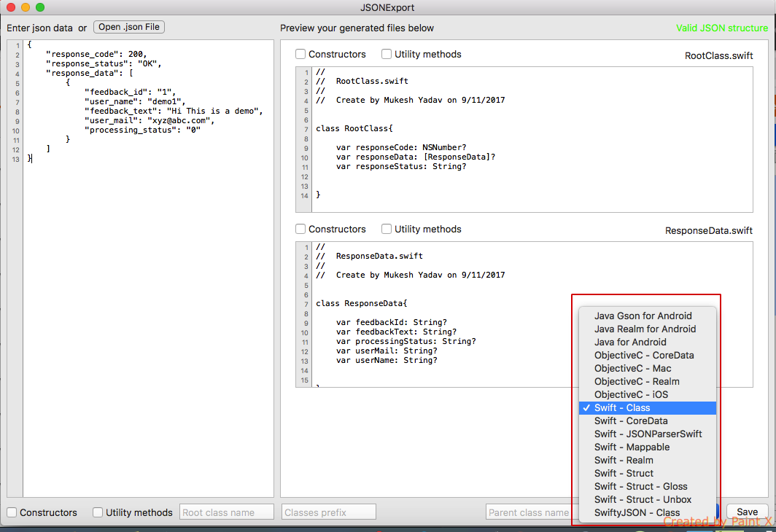Image resolution: width=776 pixels, height=532 pixels.
Task: Focus the Classes prefix input field
Action: (x=328, y=512)
